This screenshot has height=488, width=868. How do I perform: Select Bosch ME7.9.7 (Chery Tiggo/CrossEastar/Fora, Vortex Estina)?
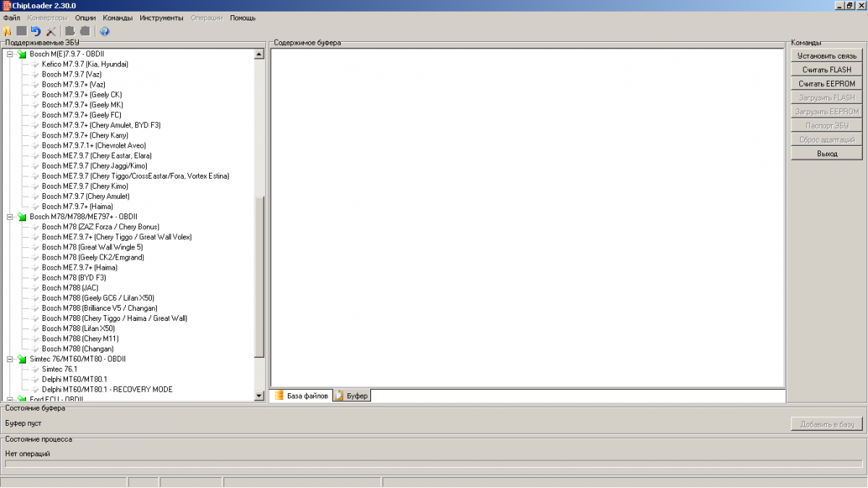point(135,176)
